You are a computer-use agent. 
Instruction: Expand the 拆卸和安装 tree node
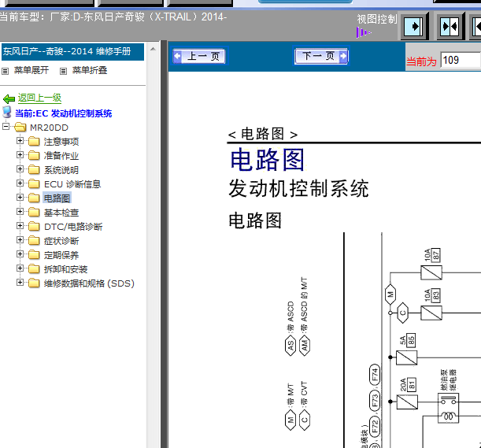(20, 268)
